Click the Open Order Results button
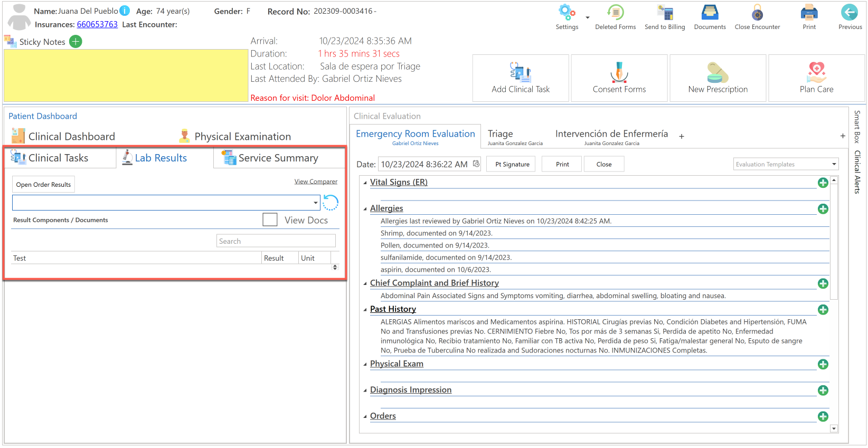This screenshot has width=868, height=448. [x=43, y=185]
